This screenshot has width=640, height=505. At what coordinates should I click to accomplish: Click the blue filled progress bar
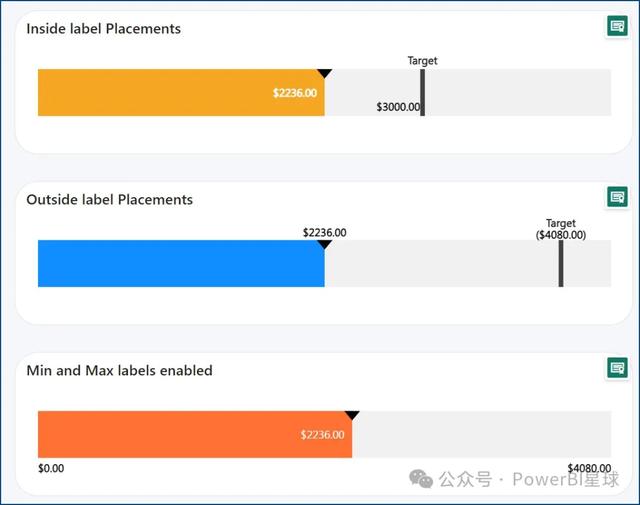(180, 264)
